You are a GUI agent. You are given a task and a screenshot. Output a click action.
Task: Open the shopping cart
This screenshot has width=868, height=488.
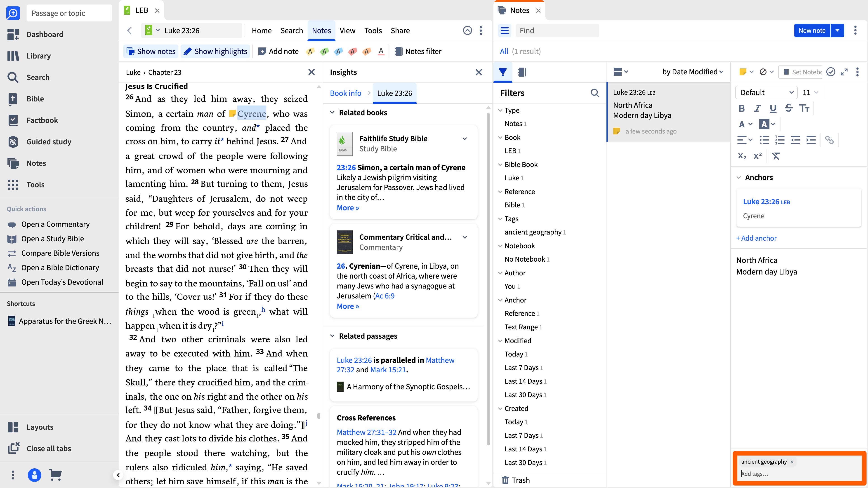[56, 475]
